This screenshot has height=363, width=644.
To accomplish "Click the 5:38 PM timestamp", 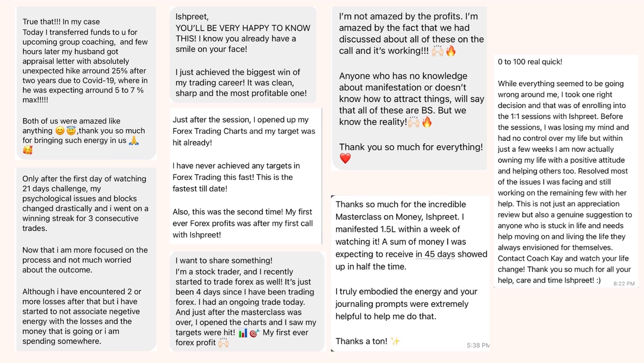I will [x=478, y=345].
